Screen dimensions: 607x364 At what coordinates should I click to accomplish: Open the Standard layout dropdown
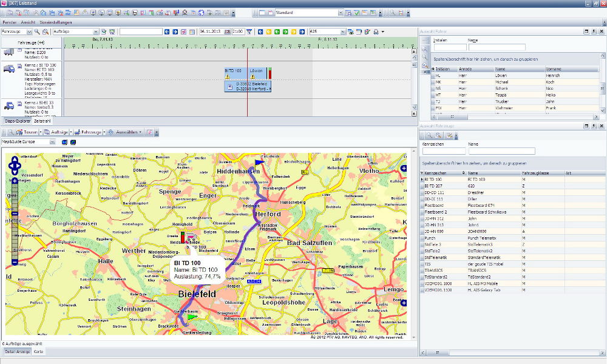coord(341,13)
